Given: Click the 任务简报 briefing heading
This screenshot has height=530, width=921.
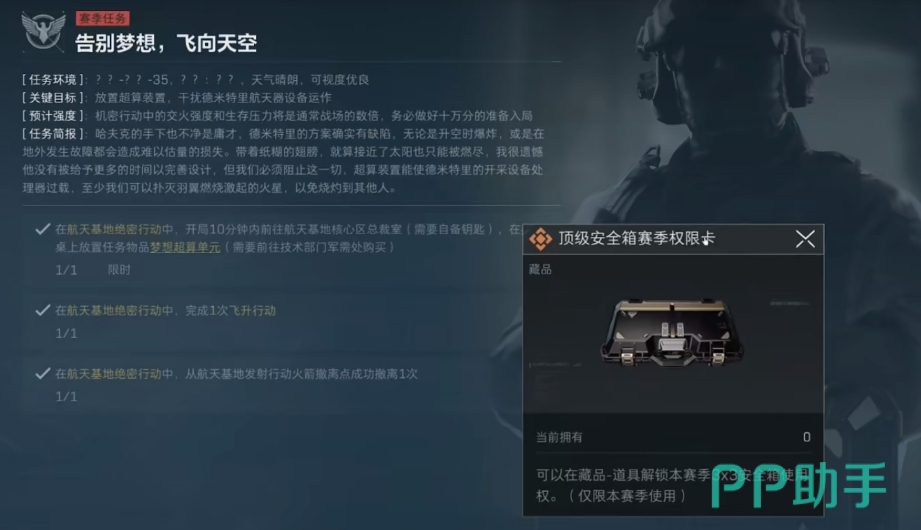Looking at the screenshot, I should (x=53, y=134).
